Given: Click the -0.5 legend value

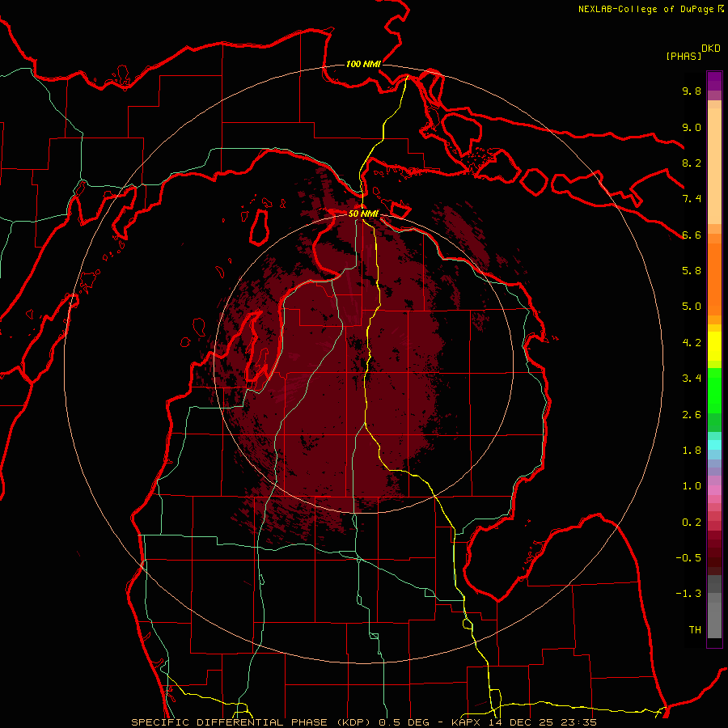Looking at the screenshot, I should pyautogui.click(x=688, y=558).
